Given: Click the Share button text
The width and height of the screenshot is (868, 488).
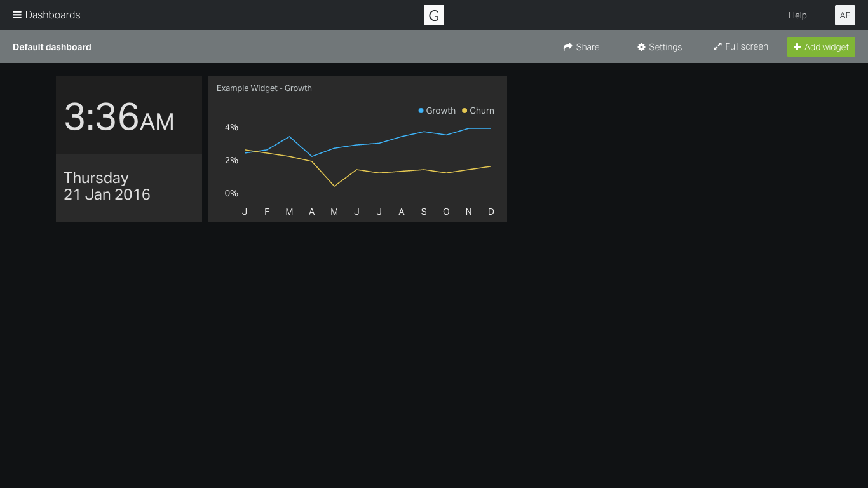Looking at the screenshot, I should click(x=588, y=47).
